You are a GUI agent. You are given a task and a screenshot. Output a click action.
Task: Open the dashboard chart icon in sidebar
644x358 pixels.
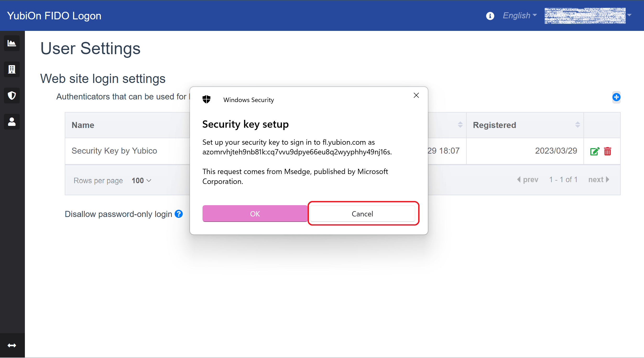pos(12,43)
